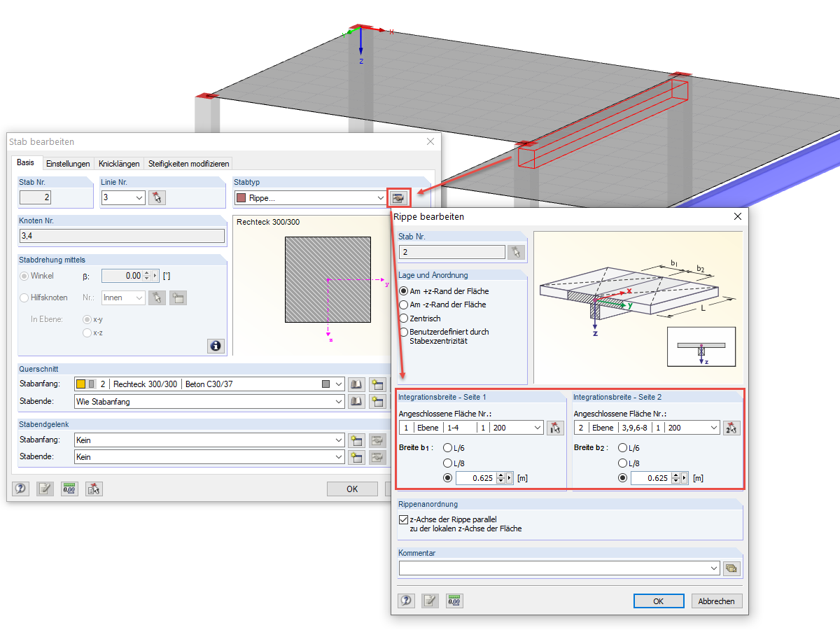Open Breite b1 value arrow menu
Screen dimensions: 840x630
tap(509, 478)
